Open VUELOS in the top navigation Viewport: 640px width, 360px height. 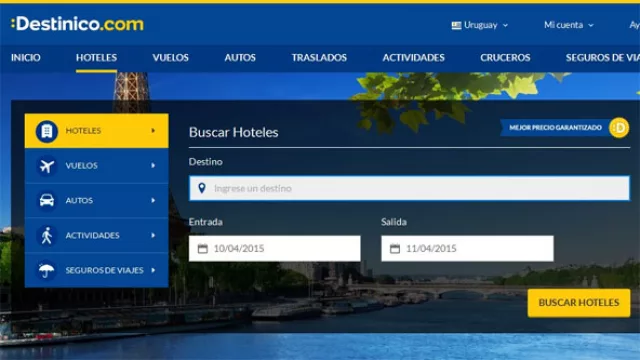171,58
